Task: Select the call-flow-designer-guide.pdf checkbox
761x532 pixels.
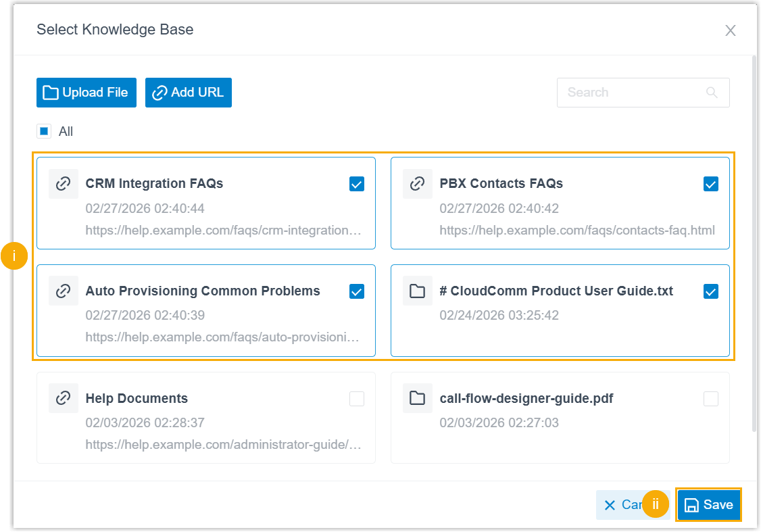Action: (711, 399)
